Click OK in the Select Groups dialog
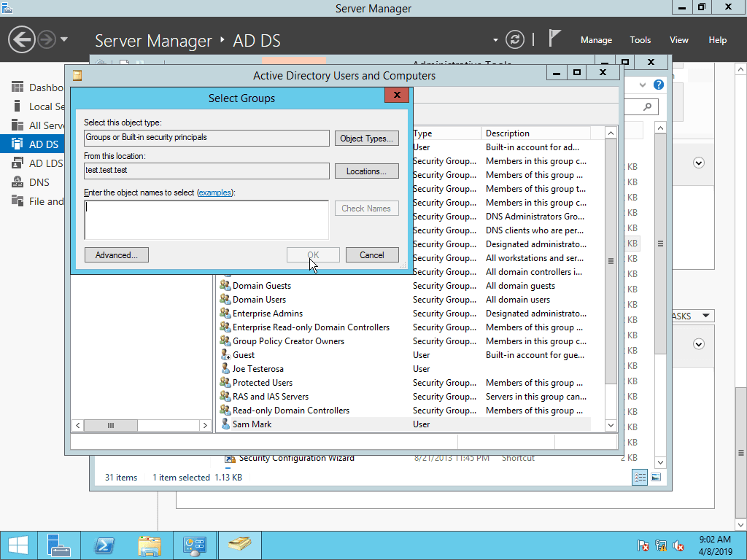747x560 pixels. click(313, 254)
